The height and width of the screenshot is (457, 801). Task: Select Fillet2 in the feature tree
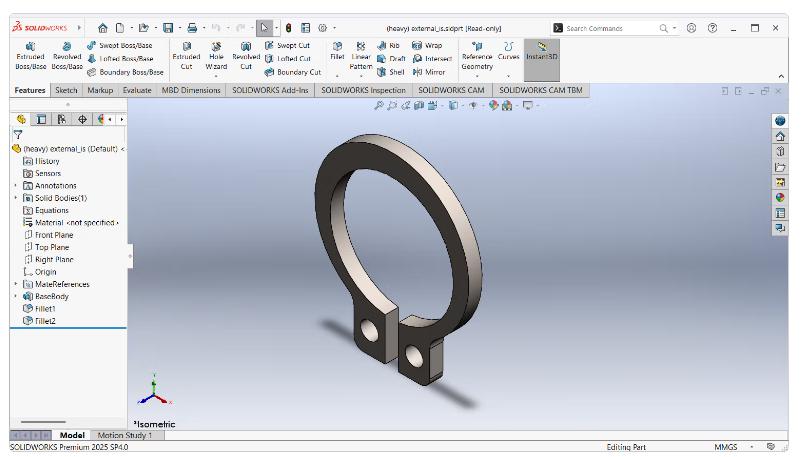pos(45,321)
